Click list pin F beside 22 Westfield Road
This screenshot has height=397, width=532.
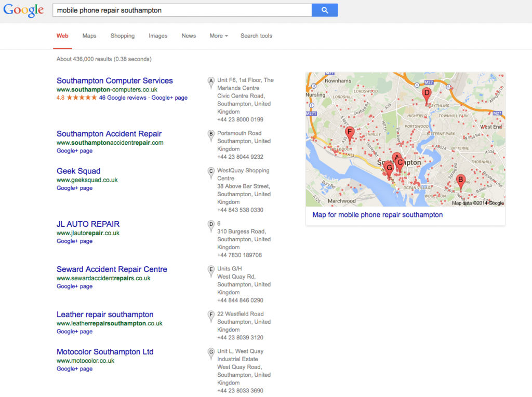pyautogui.click(x=211, y=317)
